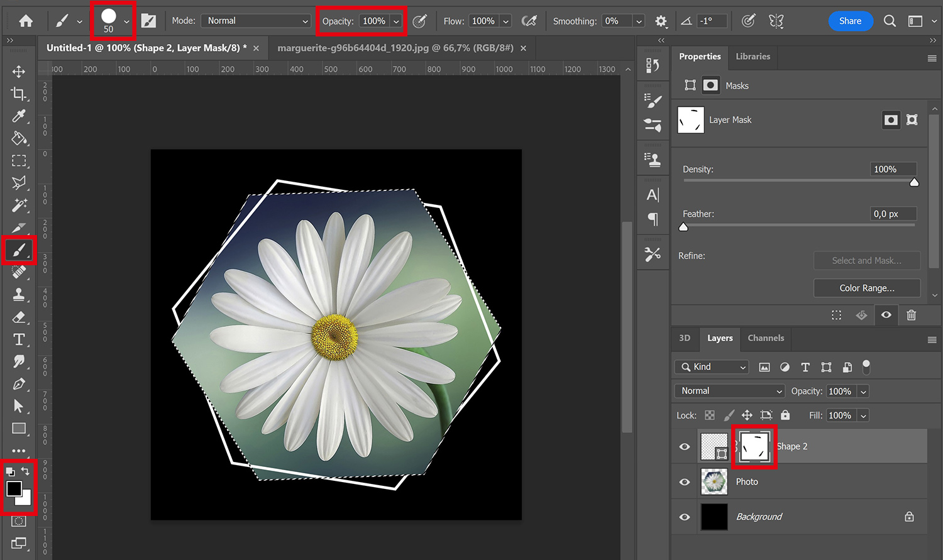The height and width of the screenshot is (560, 943).
Task: Click the Share button
Action: tap(851, 21)
